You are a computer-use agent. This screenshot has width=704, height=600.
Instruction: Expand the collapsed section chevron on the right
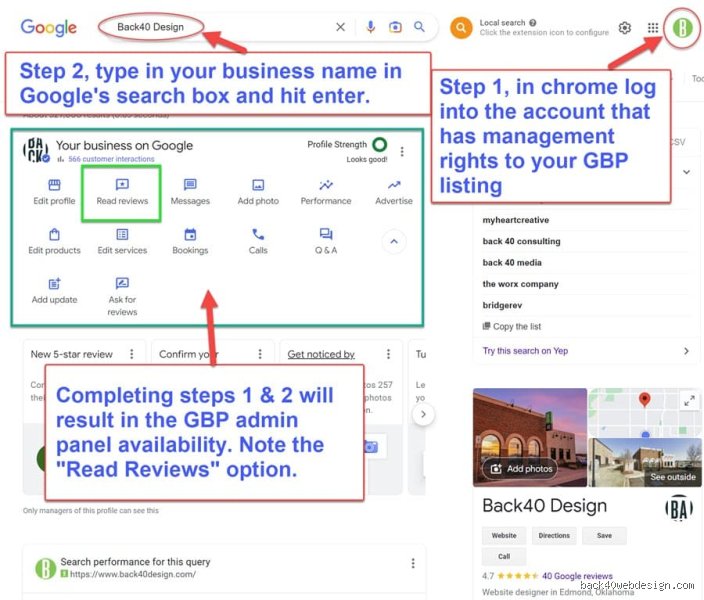686,172
